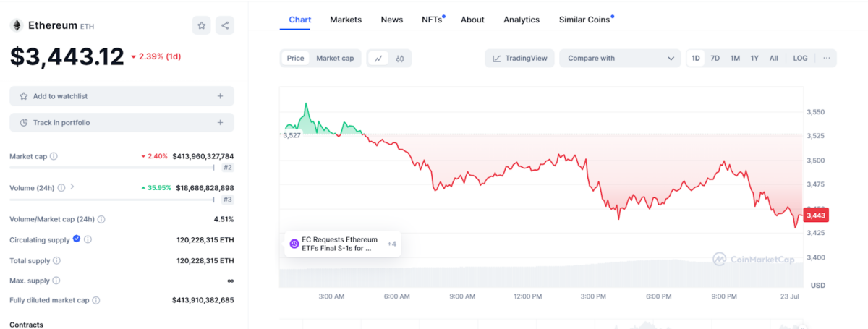Open the Similar Coins tab
Viewport: 868px width, 329px height.
tap(584, 20)
